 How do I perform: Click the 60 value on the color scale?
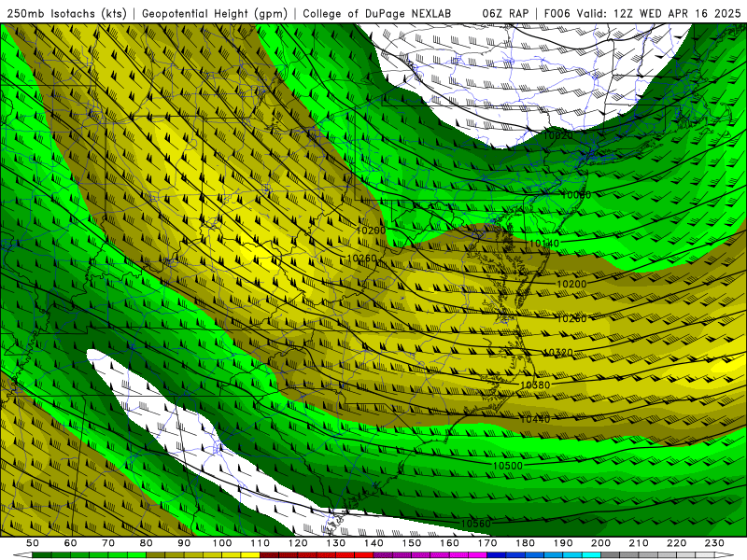(x=71, y=543)
